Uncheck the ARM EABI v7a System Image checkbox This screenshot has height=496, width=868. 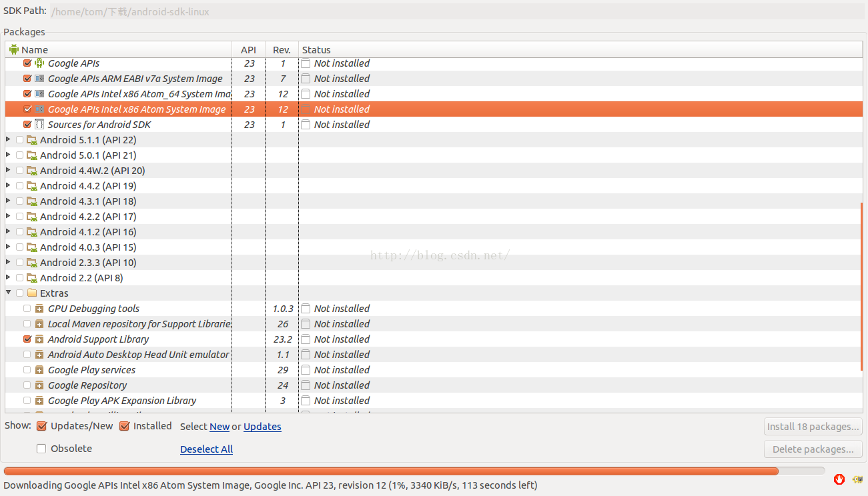click(27, 79)
